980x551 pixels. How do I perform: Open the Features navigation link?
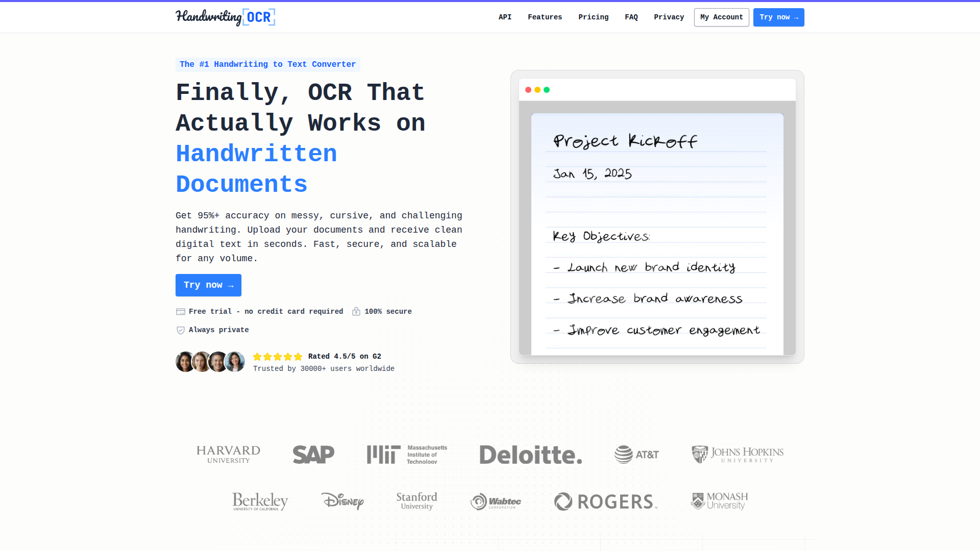[x=545, y=17]
